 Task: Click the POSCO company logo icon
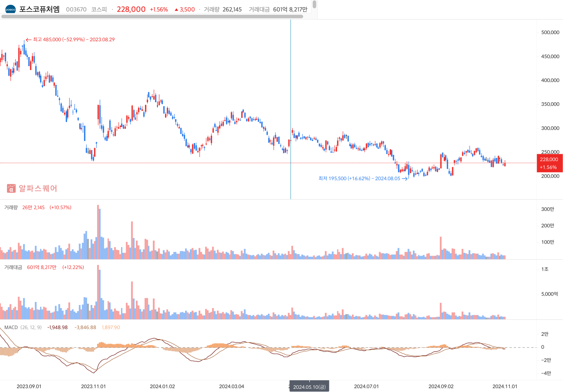click(10, 10)
